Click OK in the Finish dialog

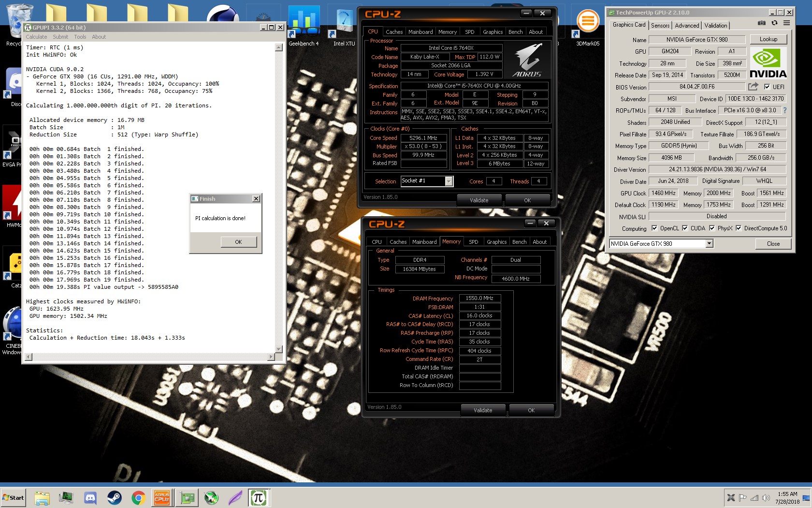tap(239, 242)
